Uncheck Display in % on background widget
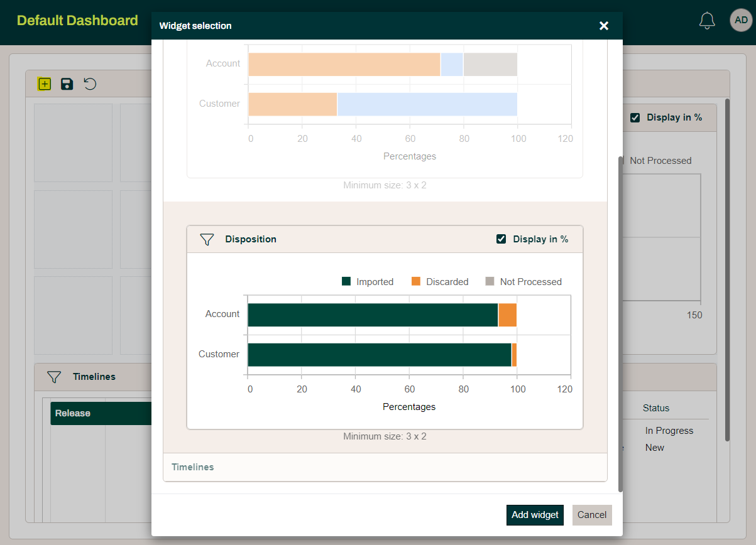The width and height of the screenshot is (756, 545). tap(635, 117)
